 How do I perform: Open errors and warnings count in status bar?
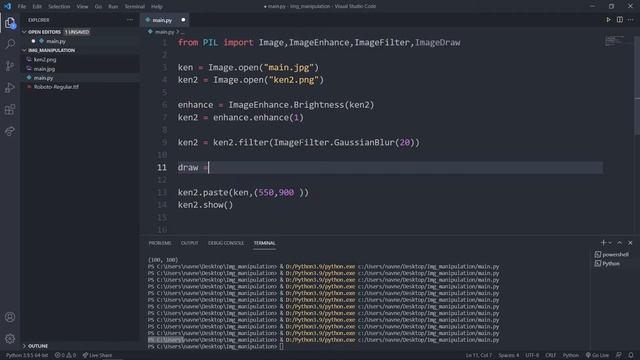(x=65, y=355)
